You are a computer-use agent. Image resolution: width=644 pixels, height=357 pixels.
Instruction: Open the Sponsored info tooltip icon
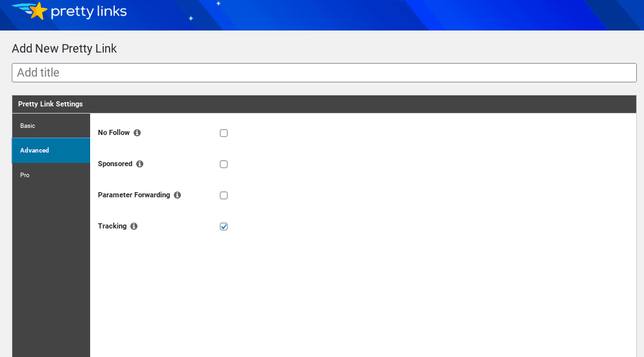139,164
